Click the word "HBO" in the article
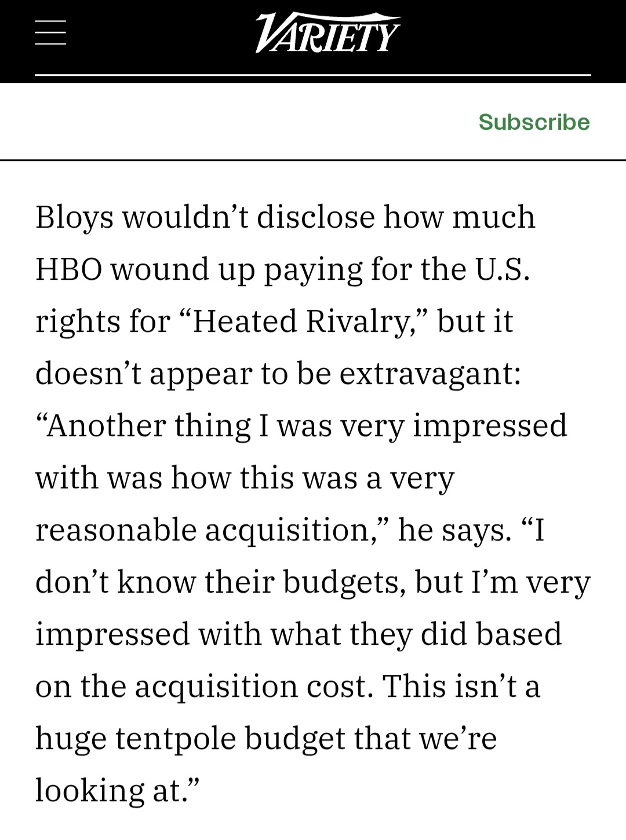Viewport: 626px width, 840px height. click(68, 269)
